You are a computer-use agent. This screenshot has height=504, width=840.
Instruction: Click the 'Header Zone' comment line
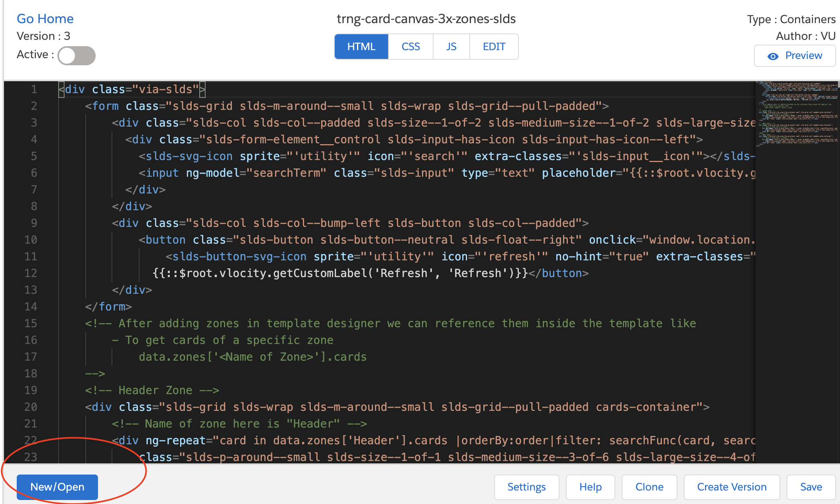152,390
